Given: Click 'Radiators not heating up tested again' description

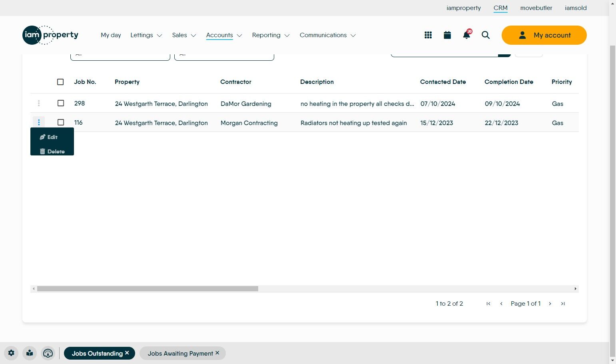Looking at the screenshot, I should click(x=354, y=123).
